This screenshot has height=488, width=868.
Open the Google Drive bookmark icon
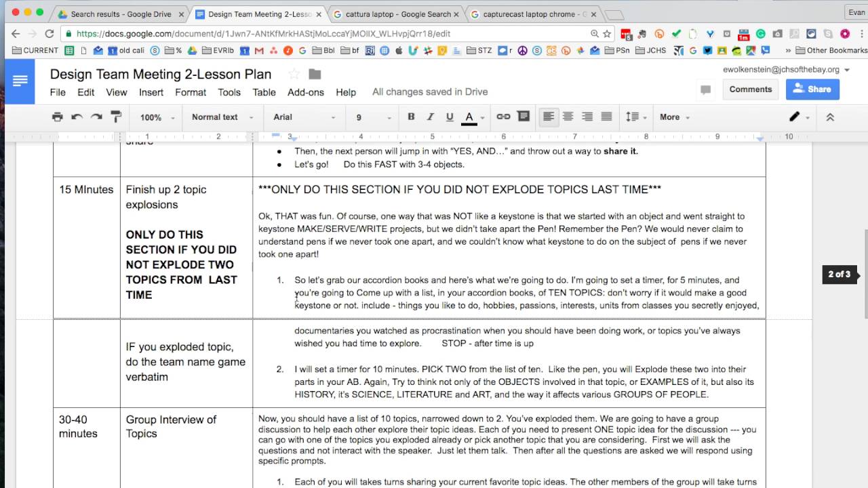tap(192, 50)
